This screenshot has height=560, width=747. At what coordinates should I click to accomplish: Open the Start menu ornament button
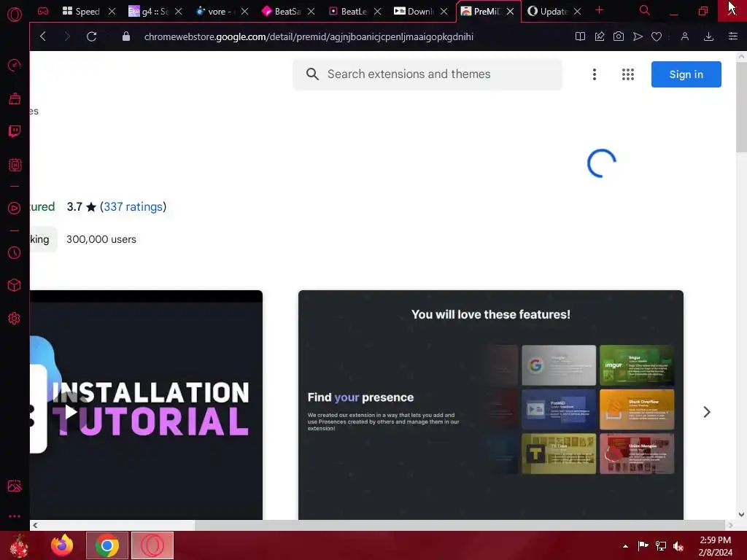click(x=18, y=545)
